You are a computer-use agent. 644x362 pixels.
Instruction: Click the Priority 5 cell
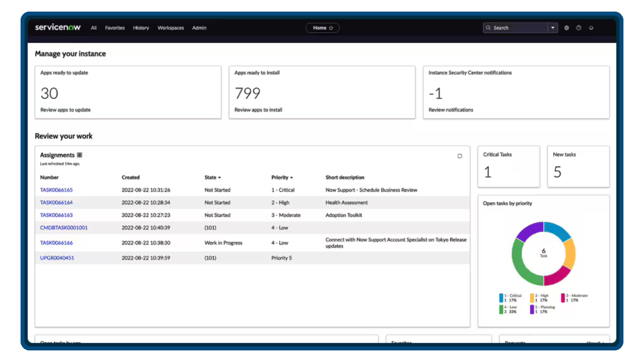click(x=282, y=258)
